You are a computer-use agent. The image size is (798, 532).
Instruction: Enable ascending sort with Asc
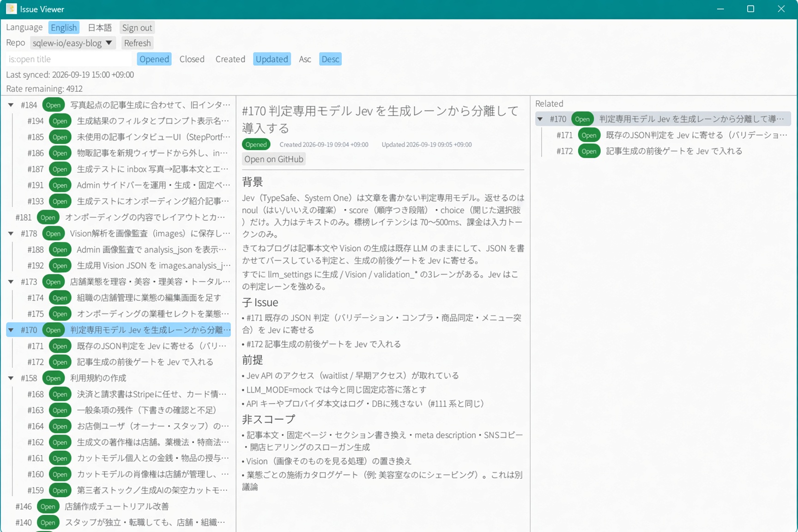305,59
